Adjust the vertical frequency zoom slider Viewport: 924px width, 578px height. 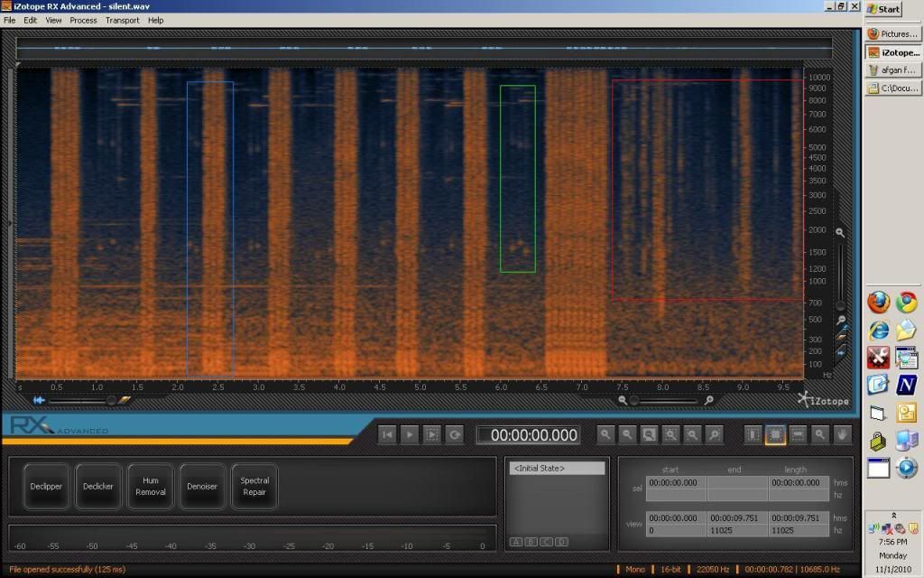tap(841, 276)
